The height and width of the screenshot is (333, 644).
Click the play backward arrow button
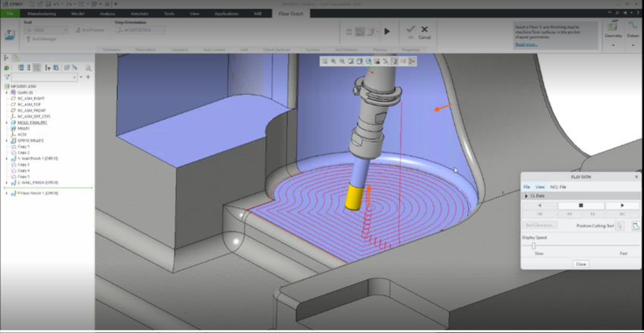(x=540, y=205)
